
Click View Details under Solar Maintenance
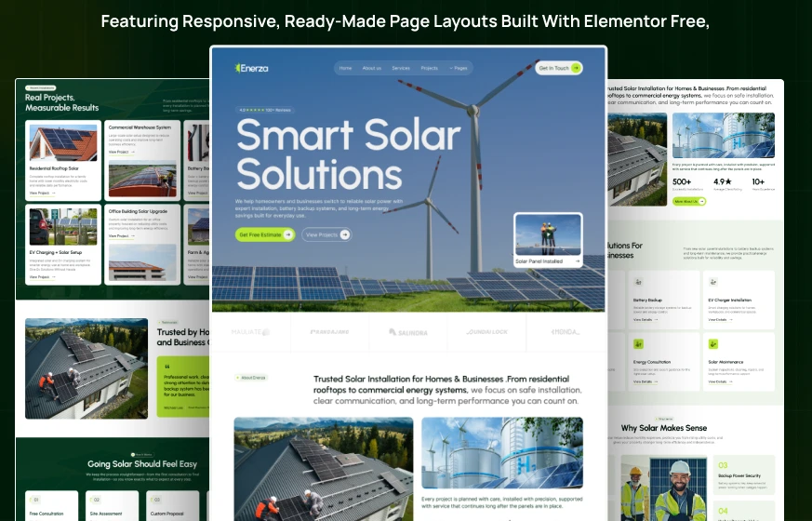pos(720,381)
